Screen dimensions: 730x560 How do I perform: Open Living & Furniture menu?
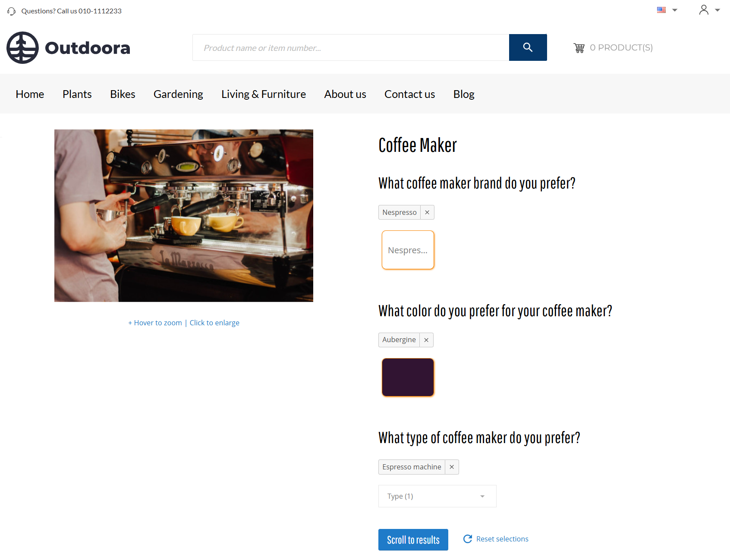point(264,94)
